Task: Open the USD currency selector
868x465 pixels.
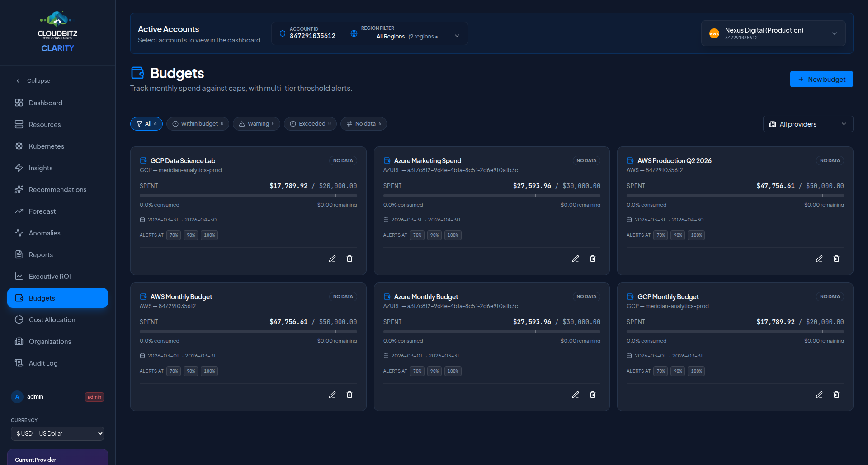Action: pyautogui.click(x=57, y=433)
